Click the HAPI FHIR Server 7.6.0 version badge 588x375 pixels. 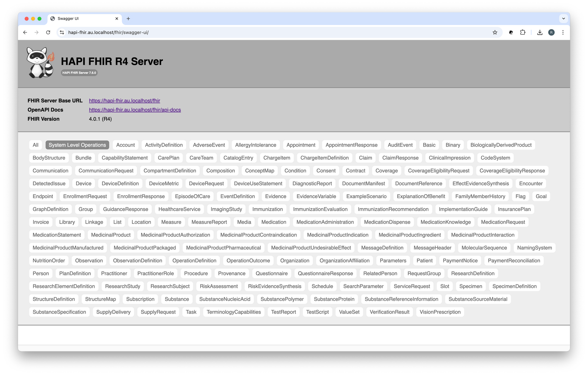(79, 73)
